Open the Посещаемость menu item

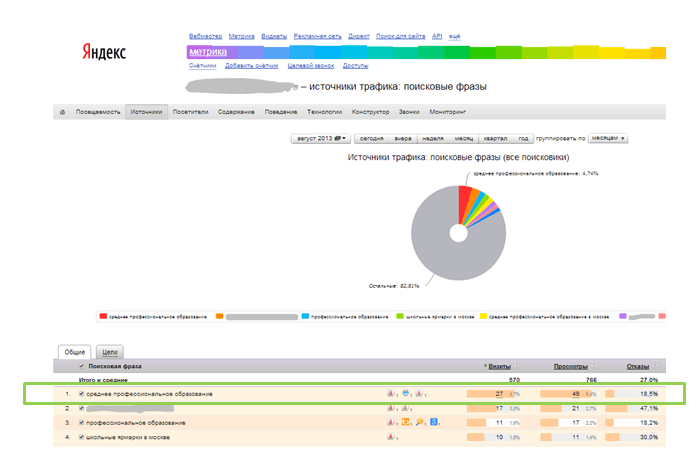(98, 112)
